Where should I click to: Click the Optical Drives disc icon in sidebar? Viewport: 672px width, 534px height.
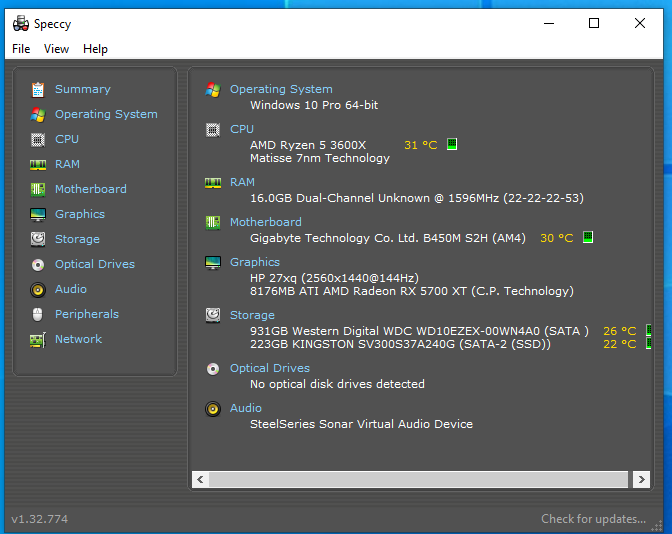click(x=38, y=265)
